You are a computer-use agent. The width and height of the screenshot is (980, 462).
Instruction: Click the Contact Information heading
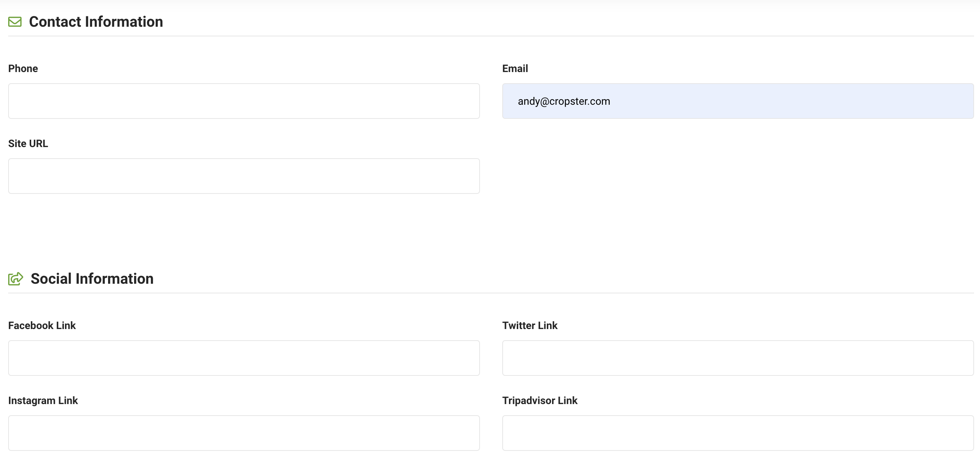pyautogui.click(x=96, y=22)
